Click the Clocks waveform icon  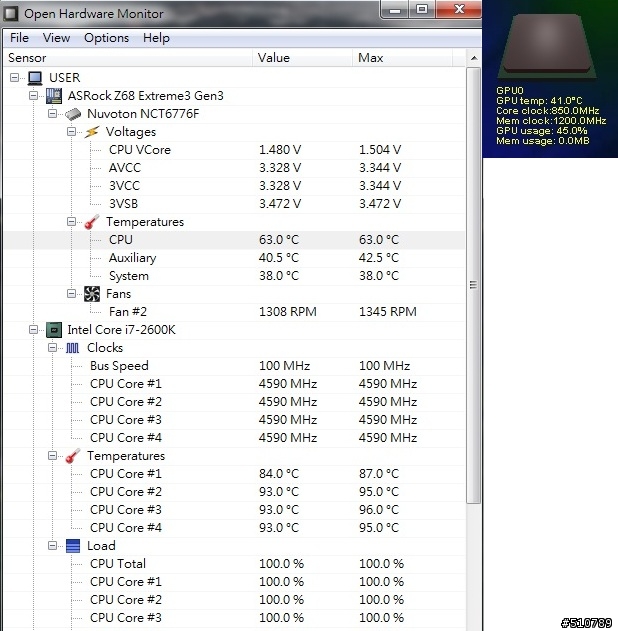72,348
